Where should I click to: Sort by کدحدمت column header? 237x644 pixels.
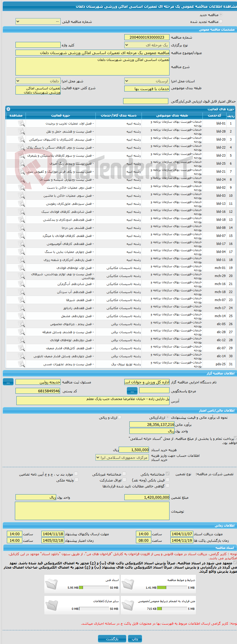tap(214, 115)
